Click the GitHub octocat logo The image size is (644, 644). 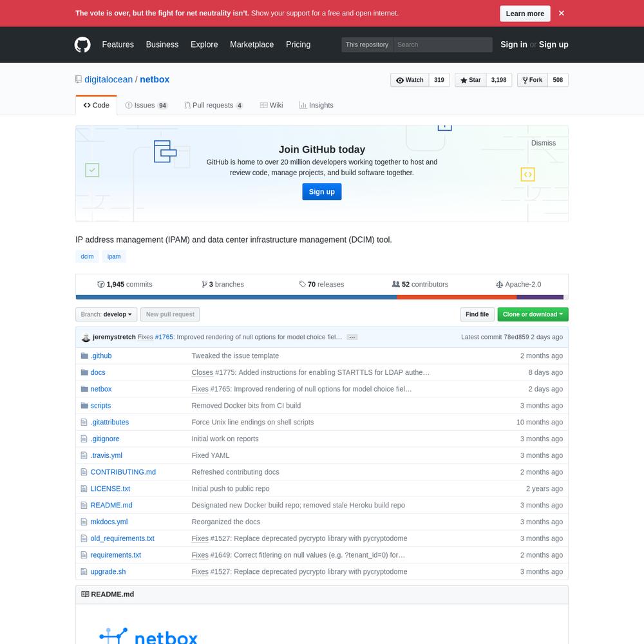pos(82,44)
